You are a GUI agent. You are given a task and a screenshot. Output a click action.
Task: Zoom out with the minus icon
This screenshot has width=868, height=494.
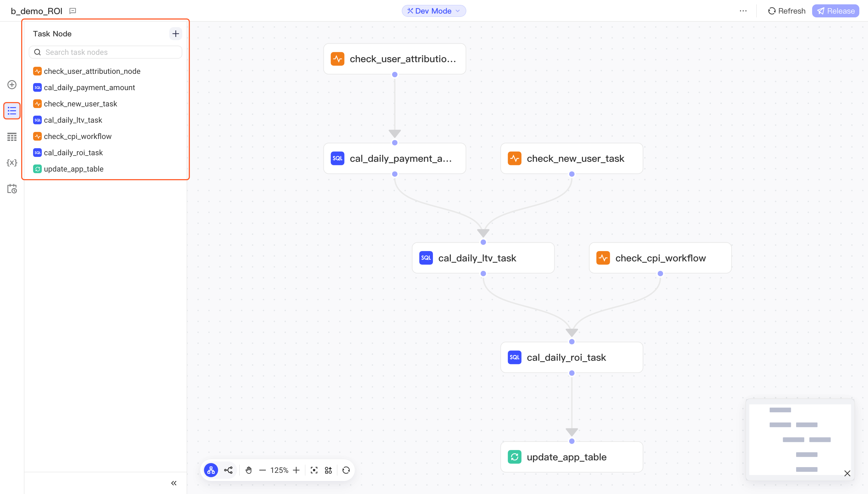pyautogui.click(x=263, y=470)
